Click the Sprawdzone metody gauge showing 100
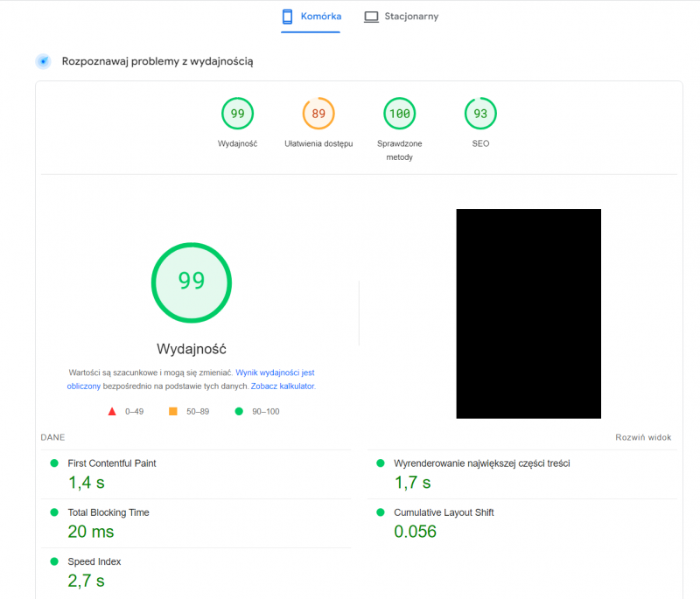Viewport: 700px width, 599px height. point(399,114)
